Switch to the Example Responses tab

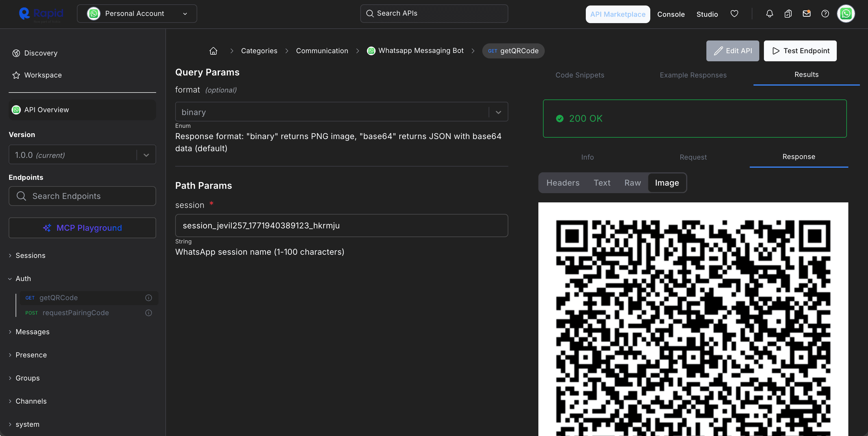(x=693, y=75)
